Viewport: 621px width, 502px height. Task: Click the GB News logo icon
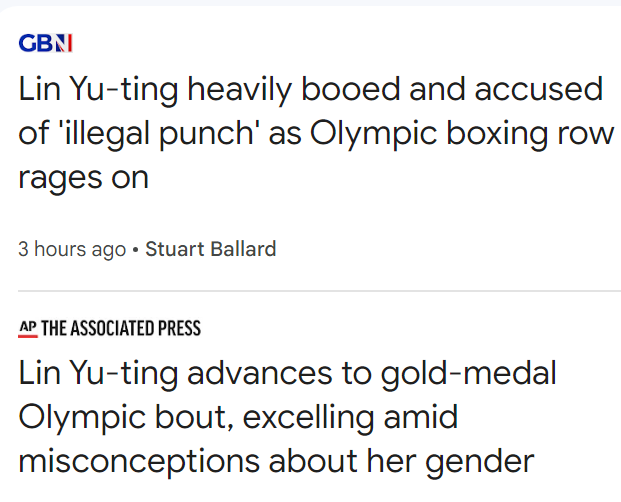coord(46,44)
